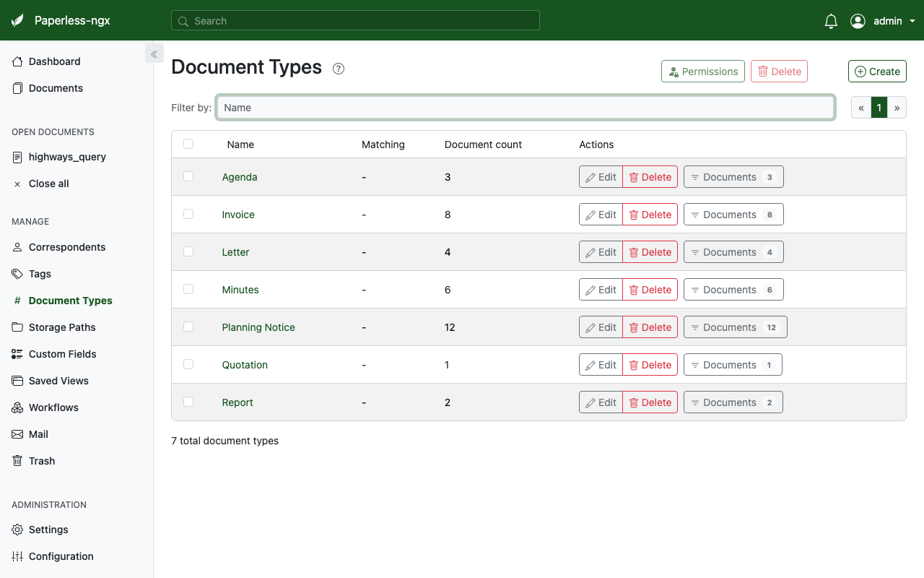Viewport: 924px width, 578px height.
Task: Edit the Invoice document type
Action: click(x=601, y=215)
